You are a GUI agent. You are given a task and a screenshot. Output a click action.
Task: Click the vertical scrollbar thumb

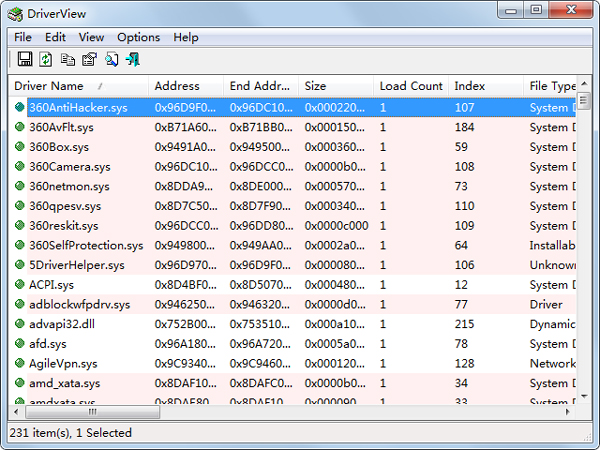pyautogui.click(x=583, y=101)
